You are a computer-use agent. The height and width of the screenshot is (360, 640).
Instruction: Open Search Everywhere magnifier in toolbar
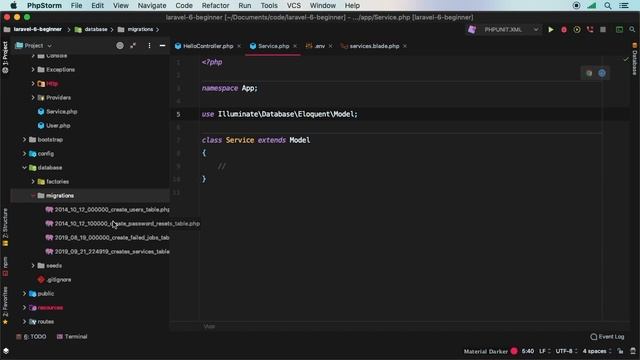[x=632, y=29]
